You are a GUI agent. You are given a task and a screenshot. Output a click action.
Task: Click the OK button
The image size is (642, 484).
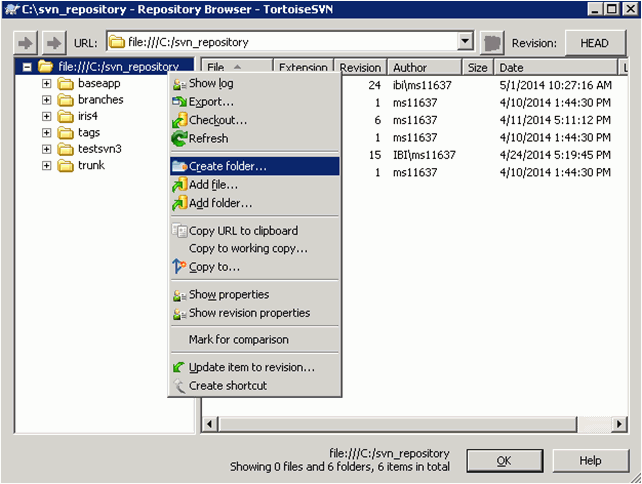click(x=504, y=461)
